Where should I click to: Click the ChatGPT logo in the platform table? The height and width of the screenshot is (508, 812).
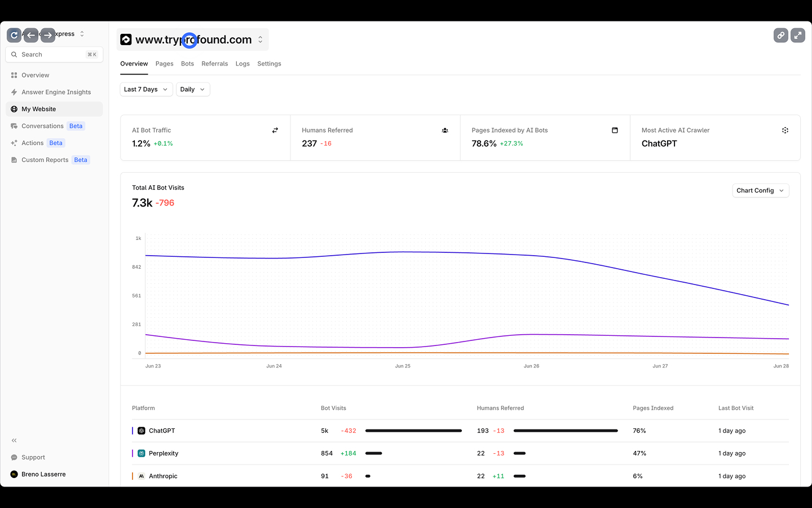(142, 431)
